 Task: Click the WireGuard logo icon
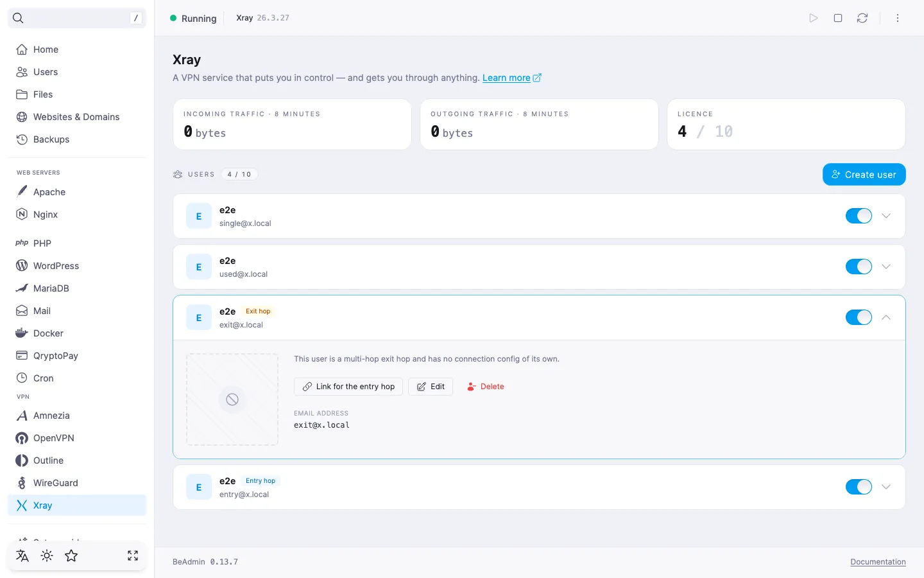click(x=22, y=483)
